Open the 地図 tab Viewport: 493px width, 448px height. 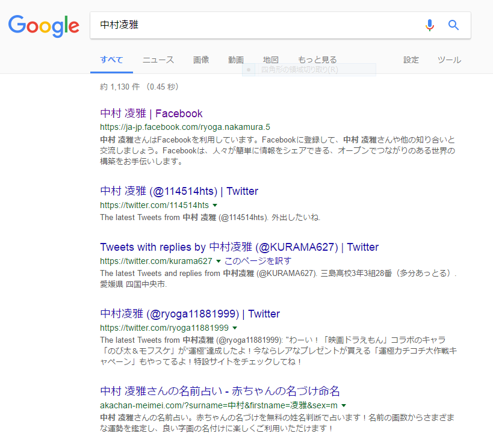(271, 60)
